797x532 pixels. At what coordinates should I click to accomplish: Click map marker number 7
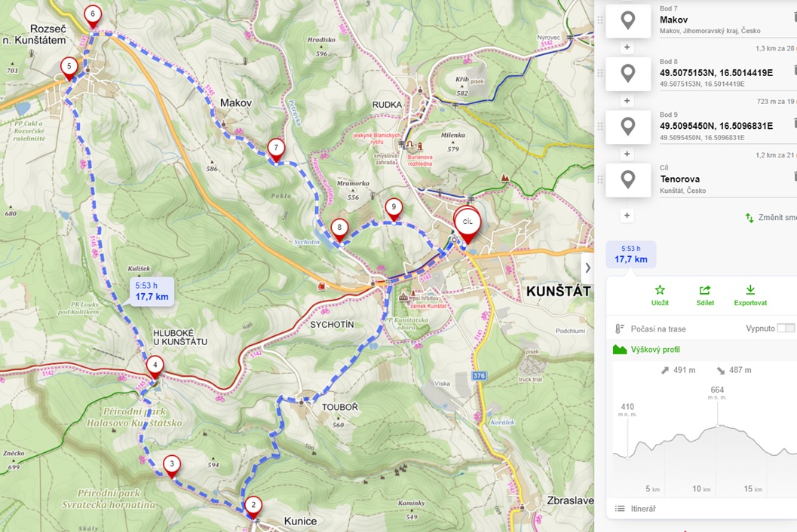[277, 147]
